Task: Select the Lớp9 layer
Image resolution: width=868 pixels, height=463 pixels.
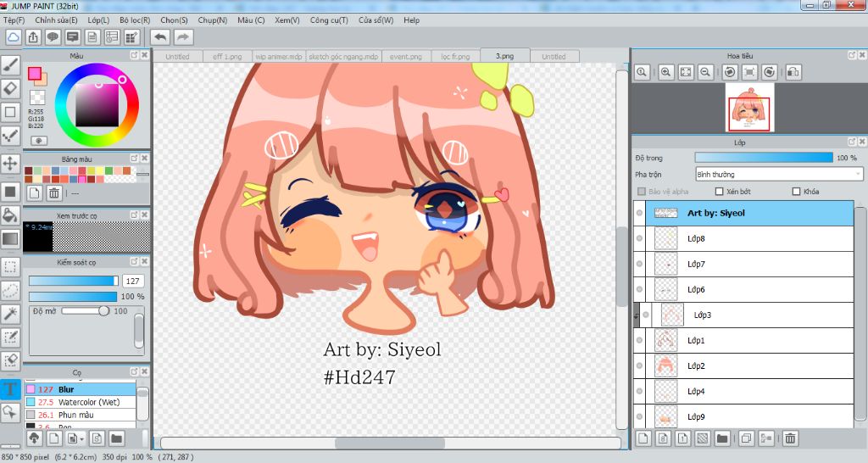Action: [x=743, y=416]
